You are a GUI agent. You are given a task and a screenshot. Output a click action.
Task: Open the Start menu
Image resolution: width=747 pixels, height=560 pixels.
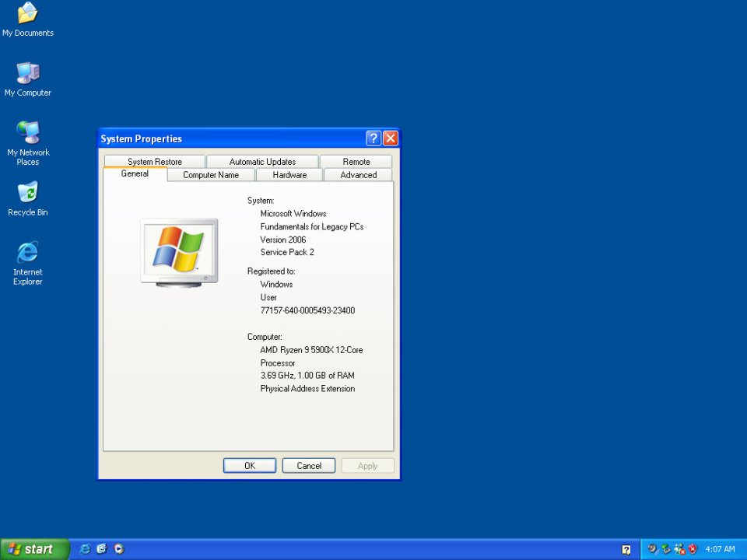click(x=35, y=549)
